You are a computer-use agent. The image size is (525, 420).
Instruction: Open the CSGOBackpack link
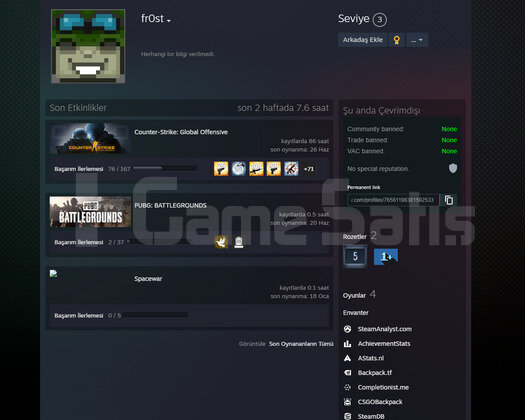click(x=380, y=402)
